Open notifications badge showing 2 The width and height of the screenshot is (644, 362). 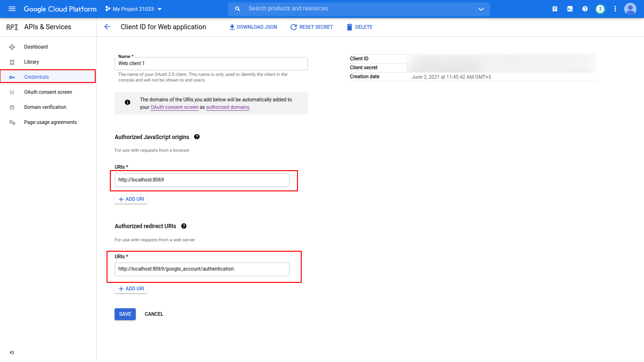pyautogui.click(x=600, y=9)
